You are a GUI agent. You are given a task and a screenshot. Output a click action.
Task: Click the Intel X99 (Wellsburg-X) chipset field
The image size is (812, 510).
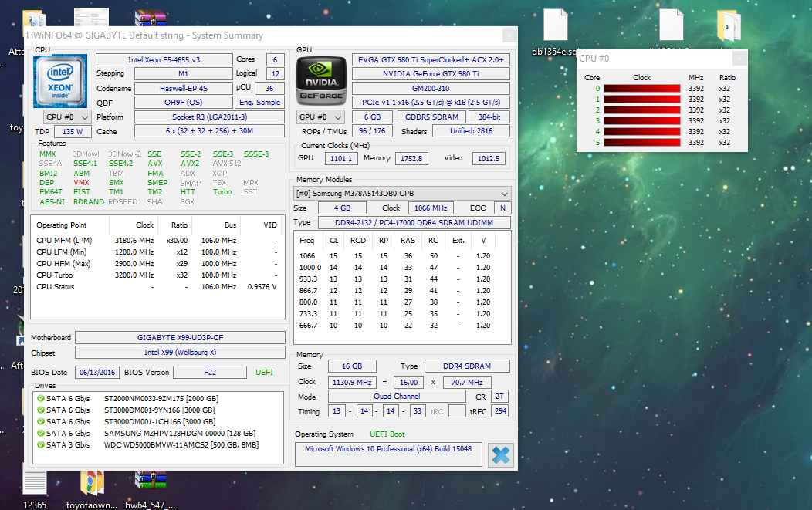point(180,353)
